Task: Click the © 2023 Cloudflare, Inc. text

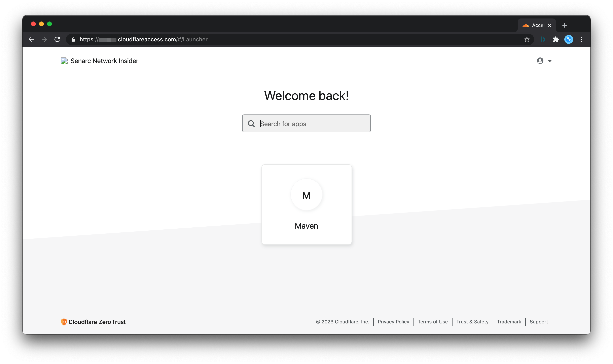Action: (x=342, y=322)
